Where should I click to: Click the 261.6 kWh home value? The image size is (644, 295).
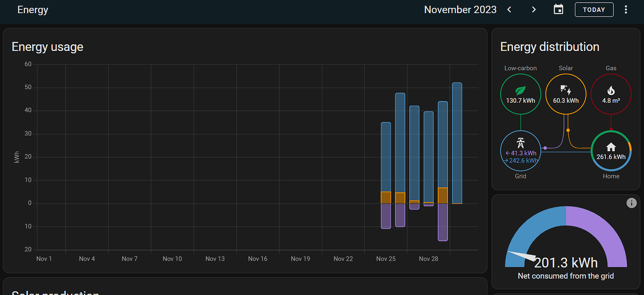pyautogui.click(x=611, y=157)
